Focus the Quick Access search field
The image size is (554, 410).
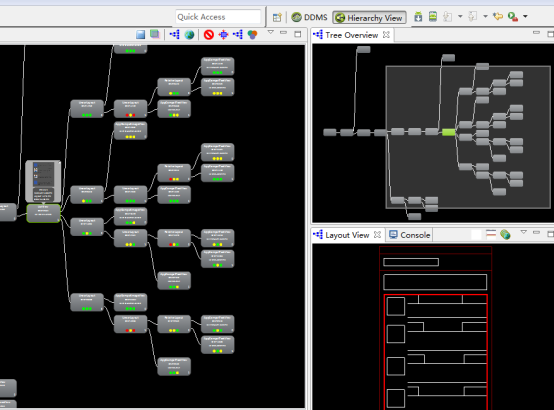218,17
